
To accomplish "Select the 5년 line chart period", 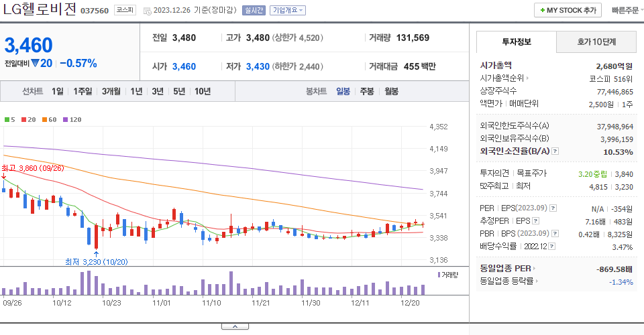I will pyautogui.click(x=179, y=91).
